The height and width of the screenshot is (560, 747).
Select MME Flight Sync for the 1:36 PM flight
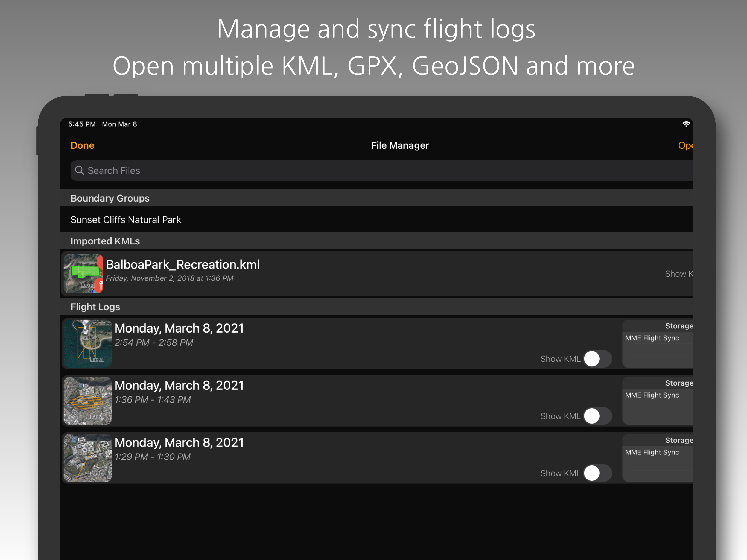652,395
